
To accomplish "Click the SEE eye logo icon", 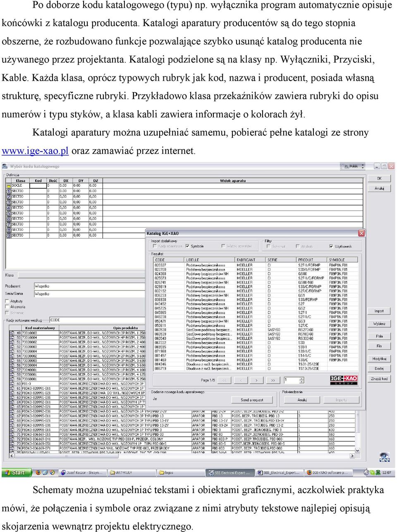I will pyautogui.click(x=384, y=457).
